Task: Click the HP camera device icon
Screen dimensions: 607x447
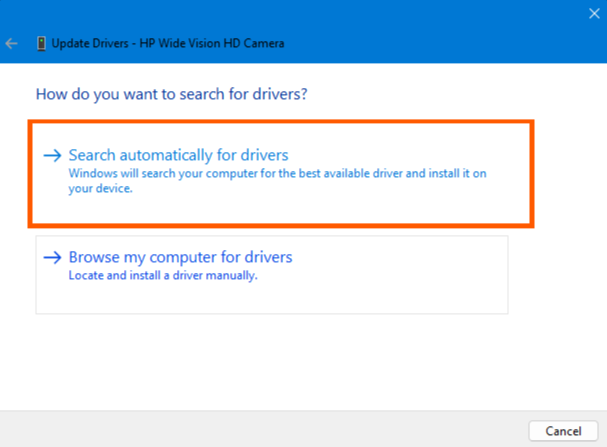Action: pos(41,44)
